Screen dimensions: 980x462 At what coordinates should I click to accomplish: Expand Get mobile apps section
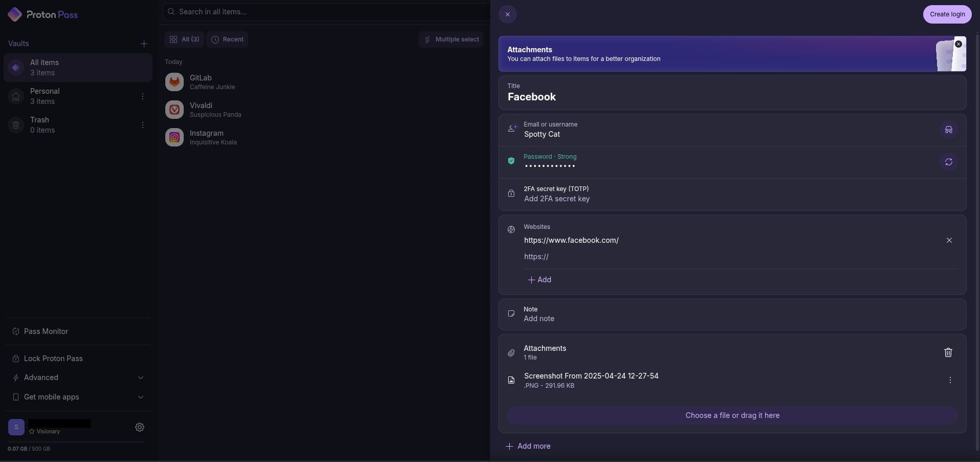click(x=78, y=397)
